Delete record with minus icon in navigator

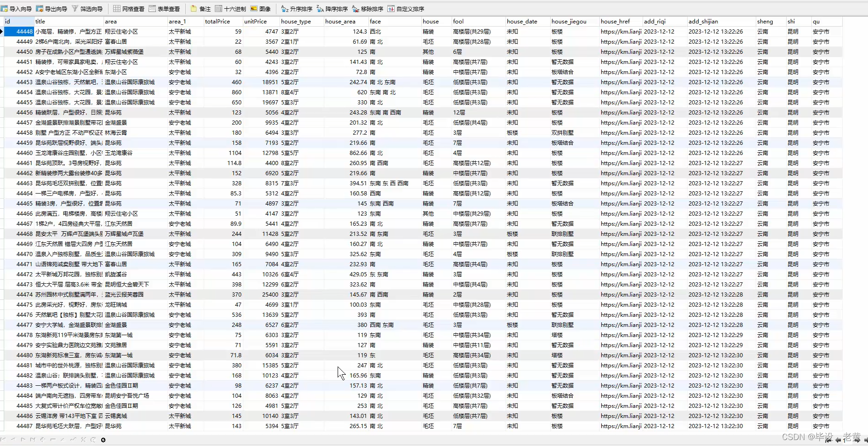(x=53, y=440)
